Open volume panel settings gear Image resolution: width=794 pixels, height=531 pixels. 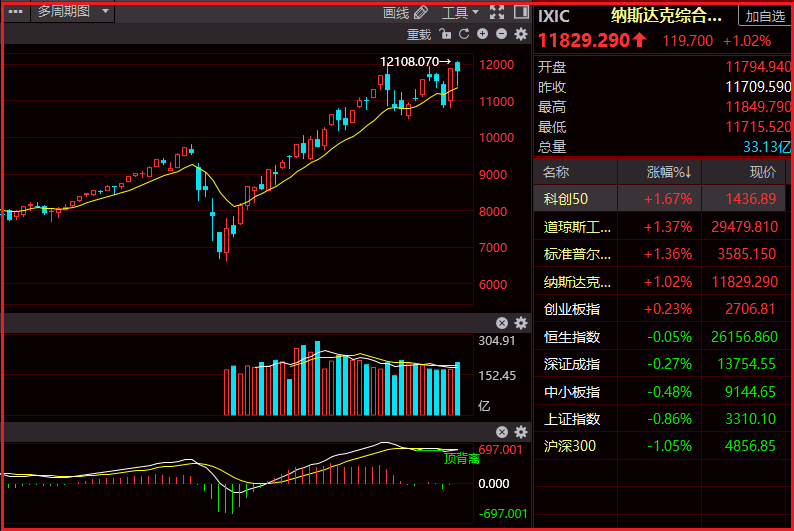[521, 323]
